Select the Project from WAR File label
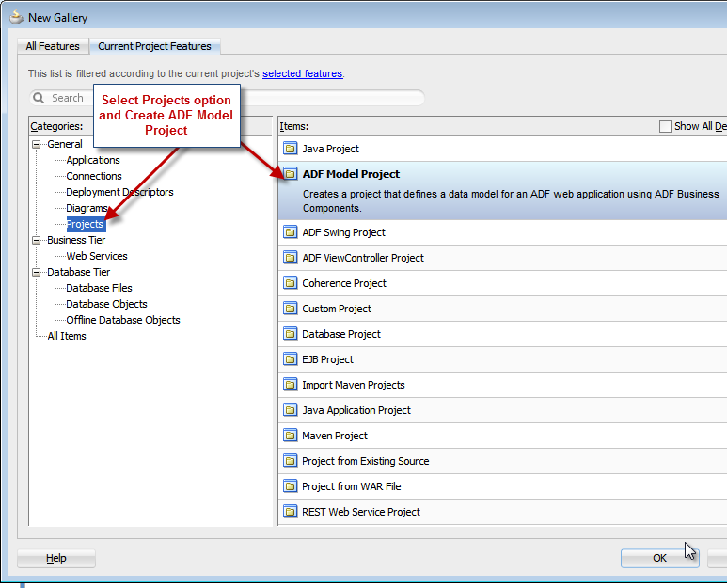 coord(352,486)
